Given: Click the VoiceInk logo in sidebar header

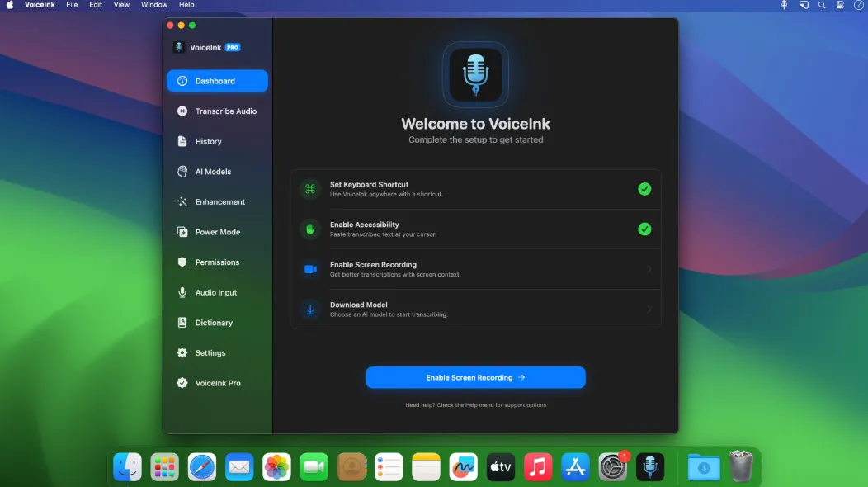Looking at the screenshot, I should (179, 47).
